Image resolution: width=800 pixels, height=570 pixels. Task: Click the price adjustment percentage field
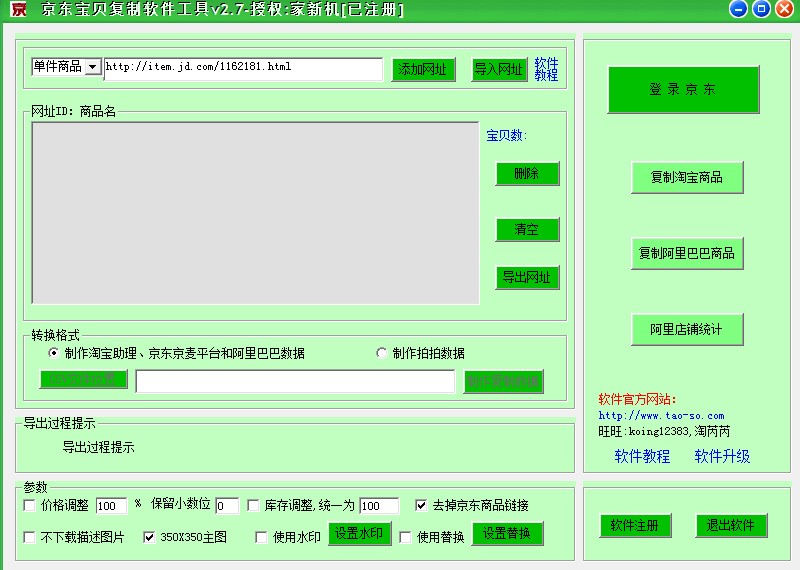point(111,506)
